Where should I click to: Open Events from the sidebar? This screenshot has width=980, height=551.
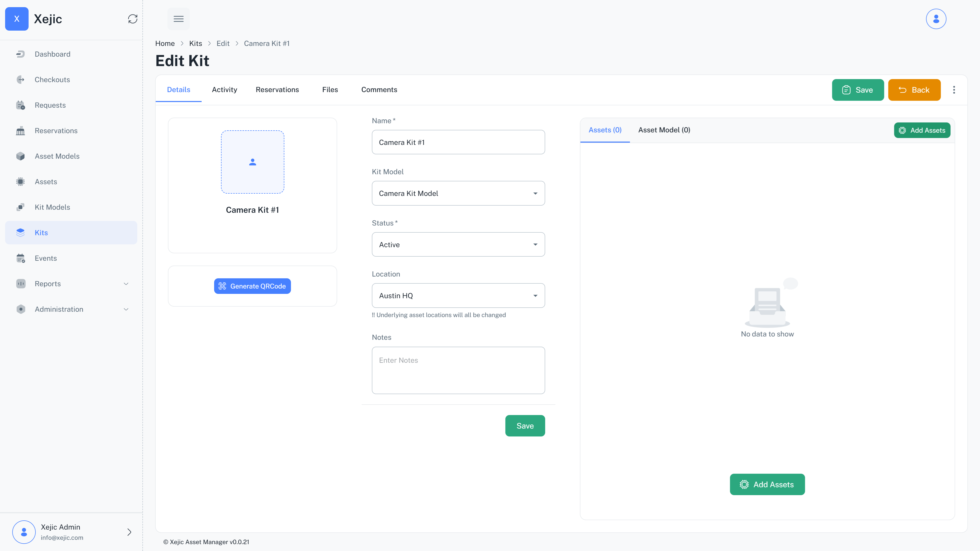[71, 258]
